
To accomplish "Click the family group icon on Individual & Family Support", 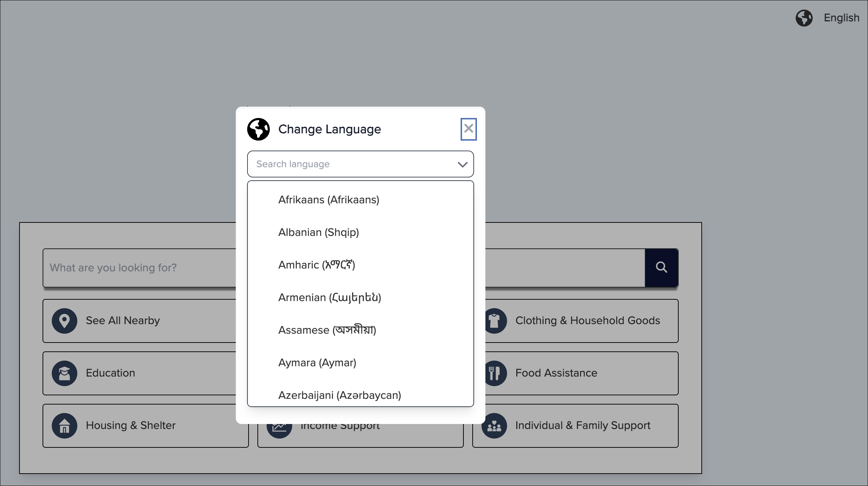I will click(495, 425).
